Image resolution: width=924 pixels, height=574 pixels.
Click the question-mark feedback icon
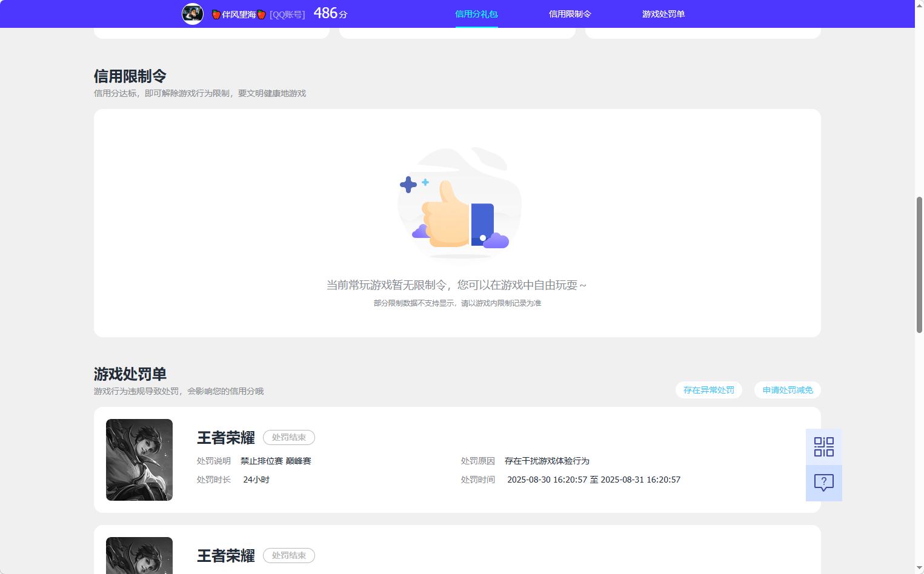(823, 483)
